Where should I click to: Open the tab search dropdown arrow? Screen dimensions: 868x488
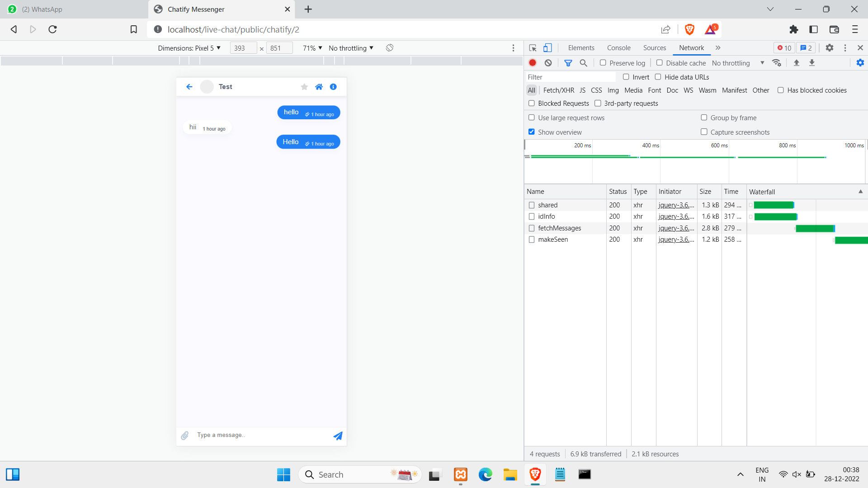pyautogui.click(x=770, y=9)
